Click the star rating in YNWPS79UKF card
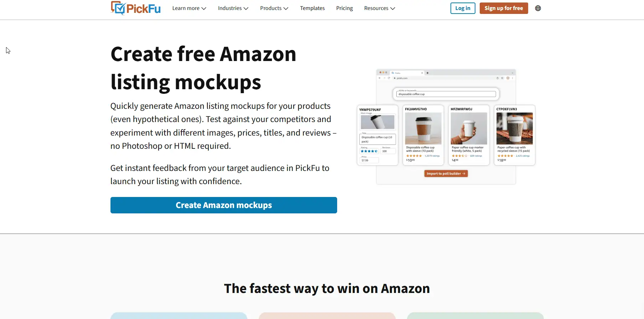This screenshot has height=319, width=644. coord(369,151)
